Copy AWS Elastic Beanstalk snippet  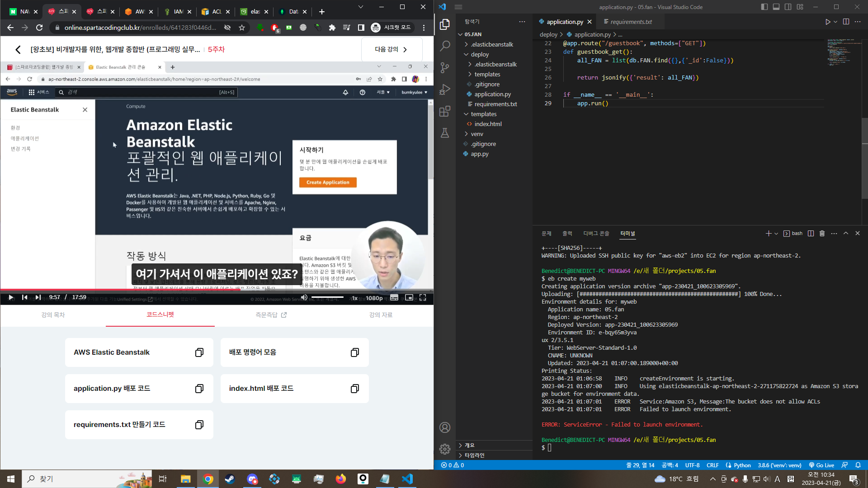coord(199,352)
